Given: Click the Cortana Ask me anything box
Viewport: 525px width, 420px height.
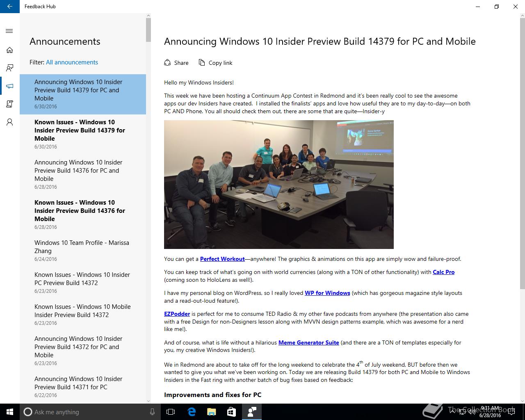Looking at the screenshot, I should [89, 412].
